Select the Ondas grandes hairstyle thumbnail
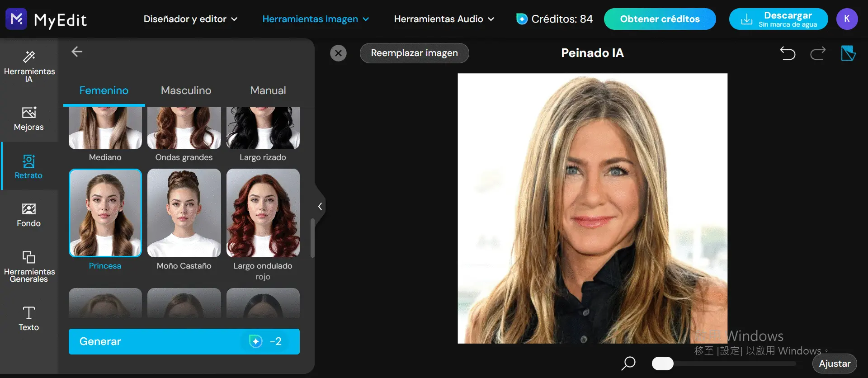Screen dimensions: 868x378 pyautogui.click(x=184, y=128)
